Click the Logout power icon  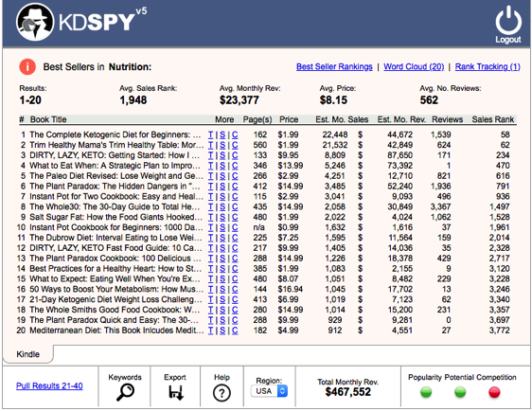[508, 20]
